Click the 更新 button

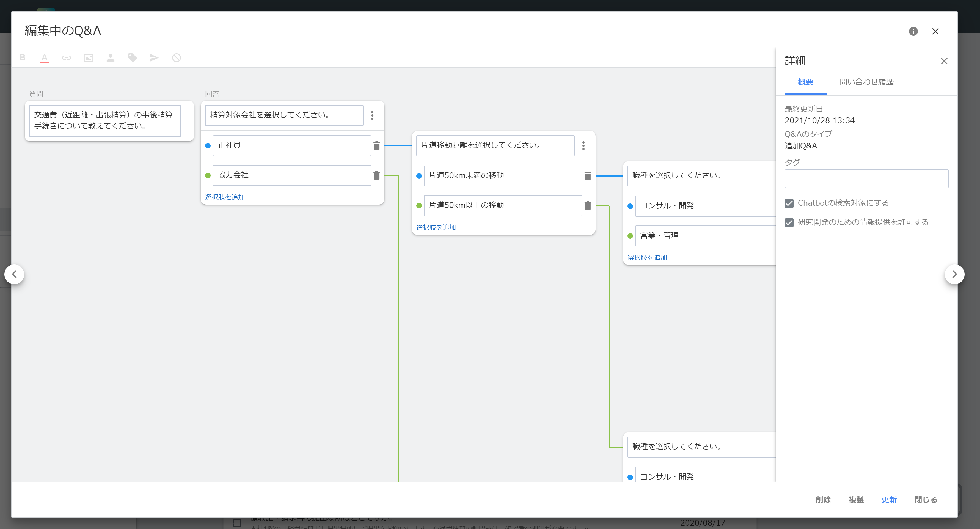889,499
